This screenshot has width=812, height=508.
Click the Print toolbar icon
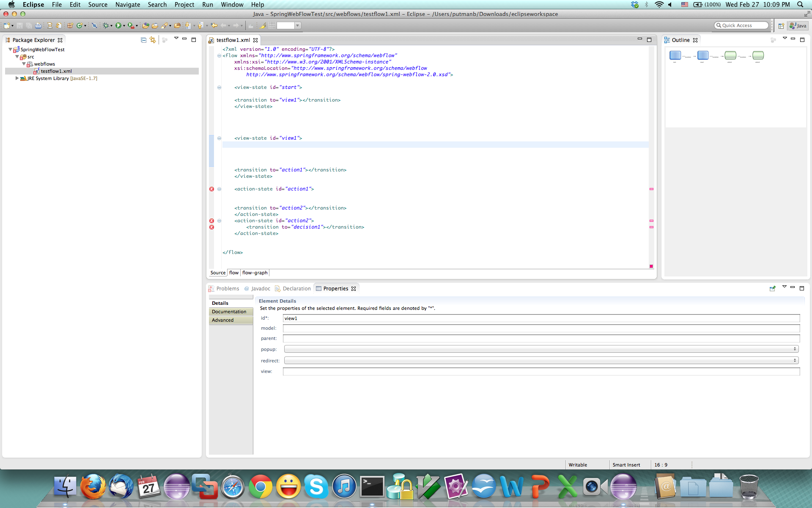point(38,26)
